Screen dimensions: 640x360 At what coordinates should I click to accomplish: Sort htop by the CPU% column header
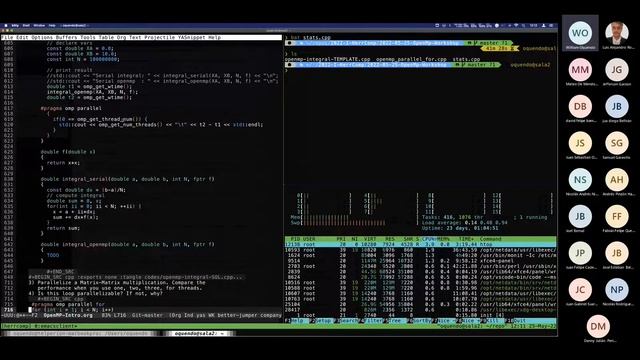[429, 239]
